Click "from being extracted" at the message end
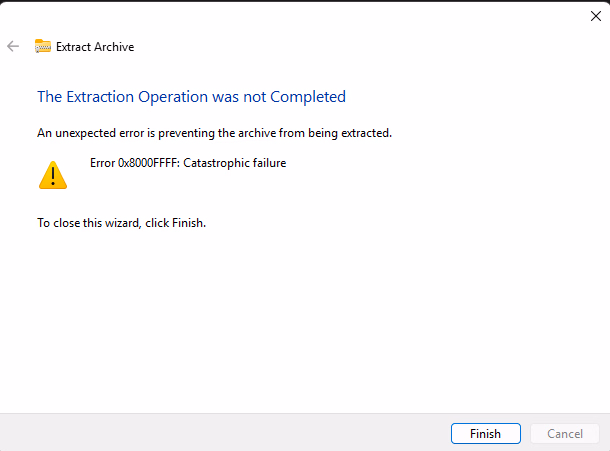This screenshot has width=610, height=451. [x=337, y=132]
